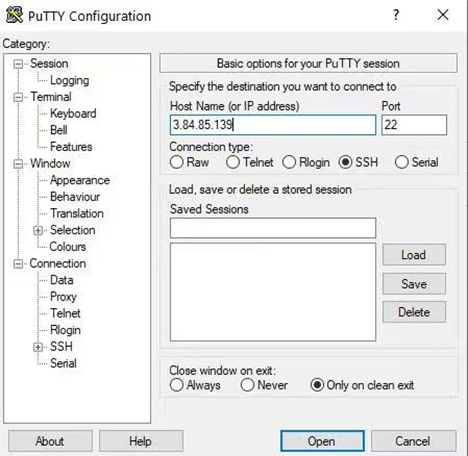Screen dimensions: 468x456
Task: Open the Logging category
Action: [70, 80]
